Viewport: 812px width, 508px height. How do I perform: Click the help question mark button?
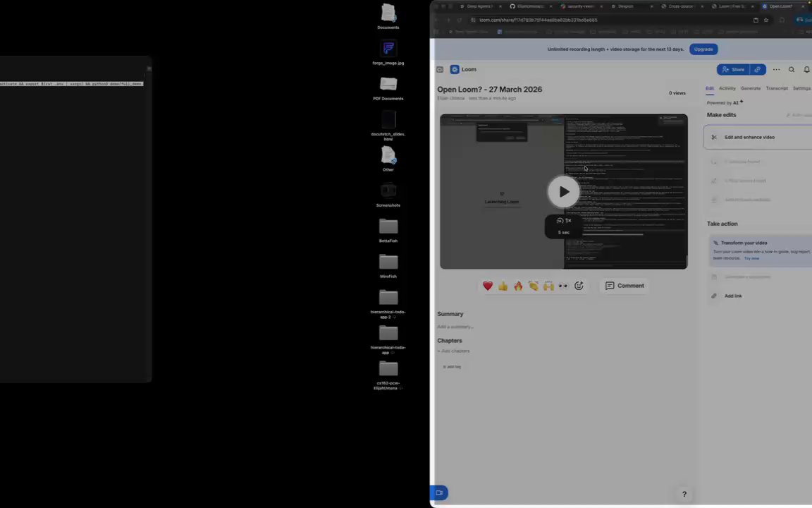pos(684,494)
